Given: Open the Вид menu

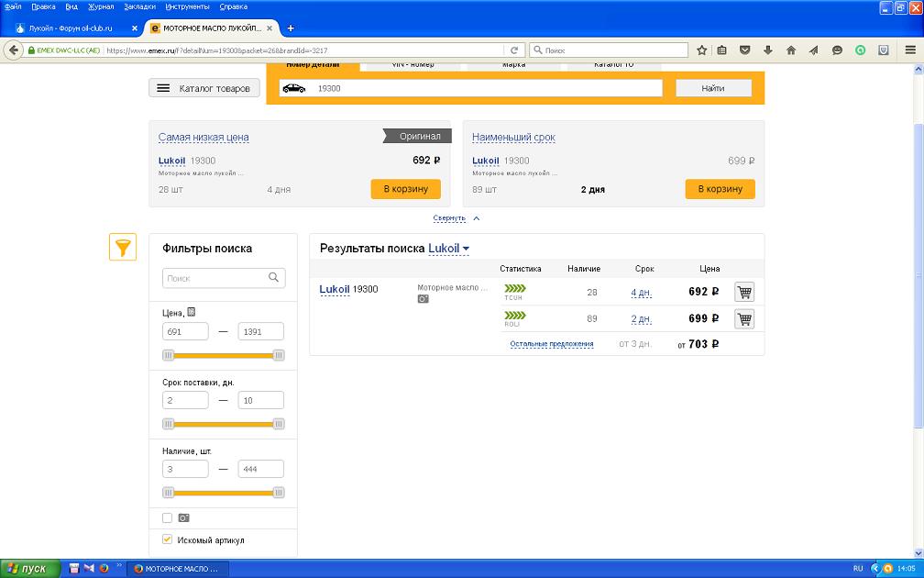Looking at the screenshot, I should click(x=71, y=7).
